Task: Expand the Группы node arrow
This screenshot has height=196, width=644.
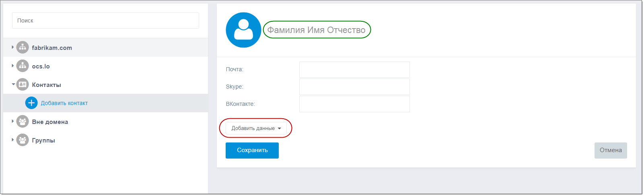Action: (13, 140)
